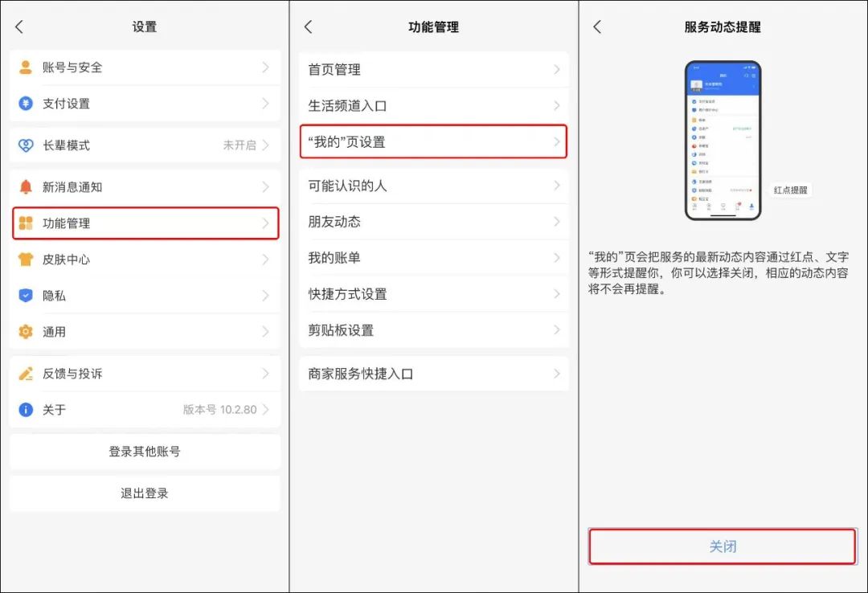Click the phone preview showing 红点提醒
This screenshot has width=868, height=593.
[723, 139]
